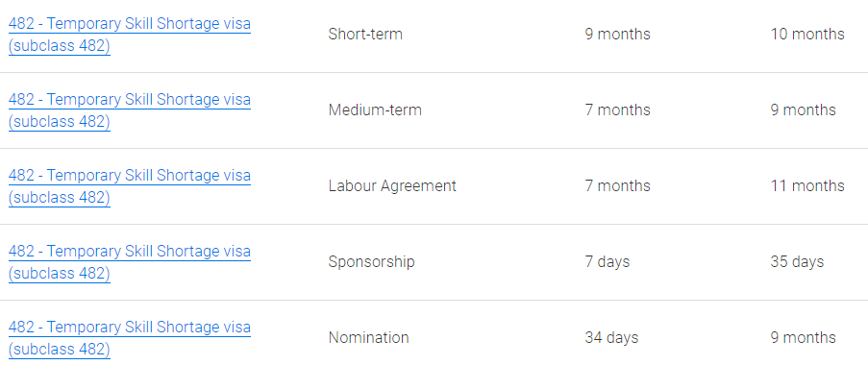Click the 10 months value in Short-term row

click(x=807, y=35)
